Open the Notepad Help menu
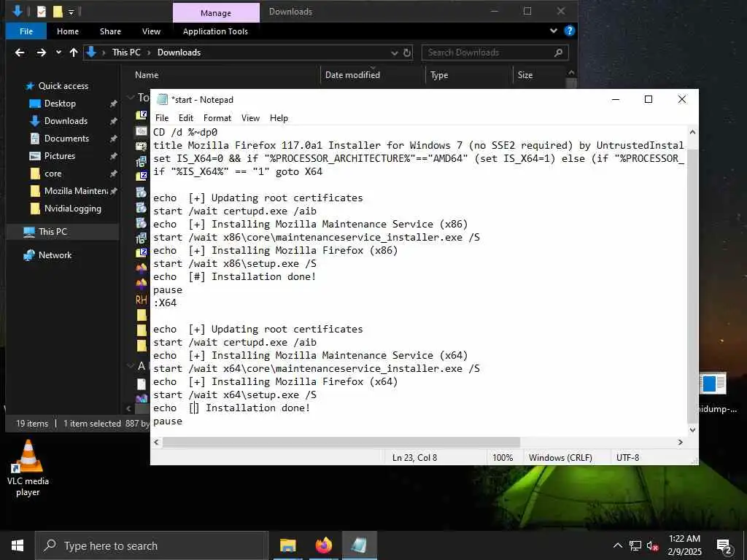 (x=279, y=117)
